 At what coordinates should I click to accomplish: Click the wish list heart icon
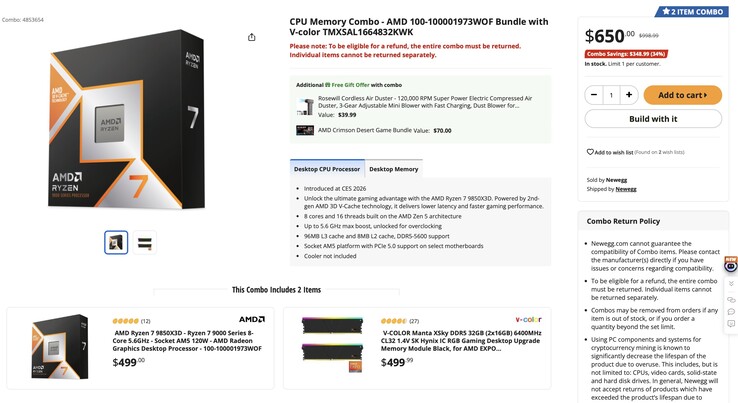590,152
